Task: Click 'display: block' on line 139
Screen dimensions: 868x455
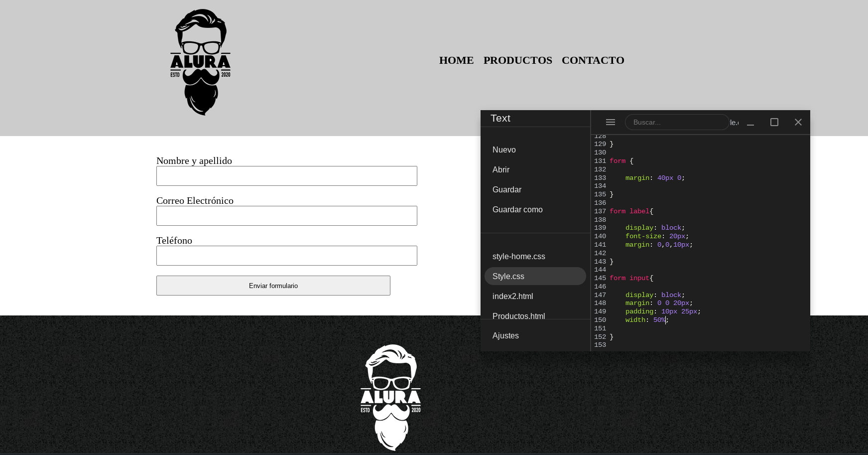Action: pos(655,228)
